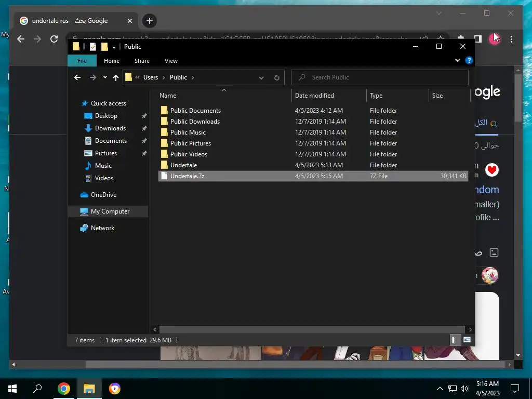Image resolution: width=532 pixels, height=399 pixels.
Task: Open Explorer help question-mark icon
Action: point(469,60)
